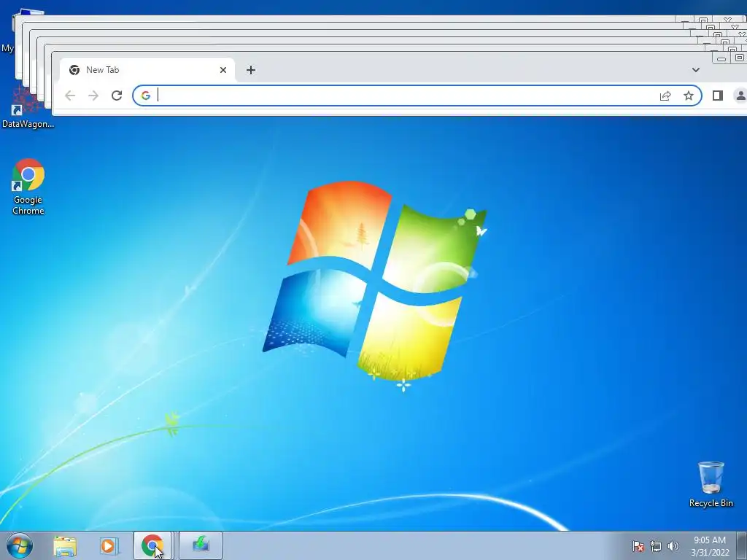747x560 pixels.
Task: Open the Recycle Bin on the desktop
Action: coord(711,484)
